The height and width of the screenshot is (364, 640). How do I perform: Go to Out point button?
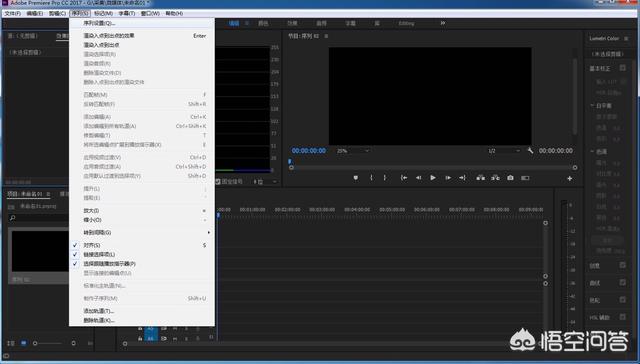point(462,178)
